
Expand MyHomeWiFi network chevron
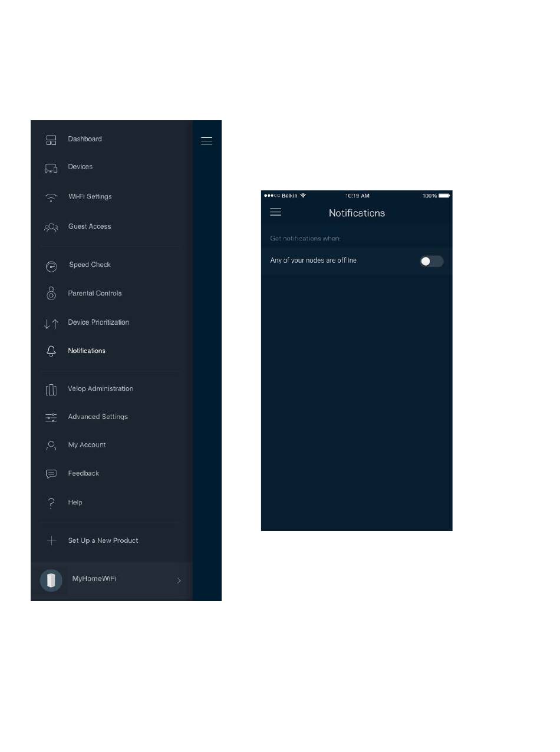coord(179,581)
